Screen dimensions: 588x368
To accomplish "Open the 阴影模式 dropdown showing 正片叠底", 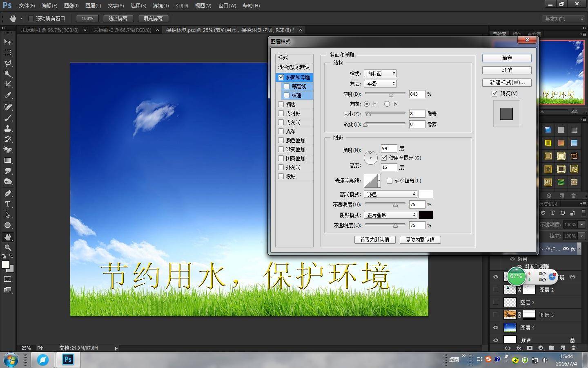I will pyautogui.click(x=390, y=215).
